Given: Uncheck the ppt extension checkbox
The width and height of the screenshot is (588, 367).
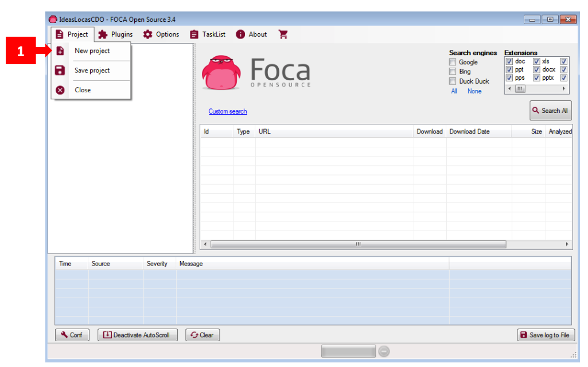Looking at the screenshot, I should pyautogui.click(x=509, y=69).
